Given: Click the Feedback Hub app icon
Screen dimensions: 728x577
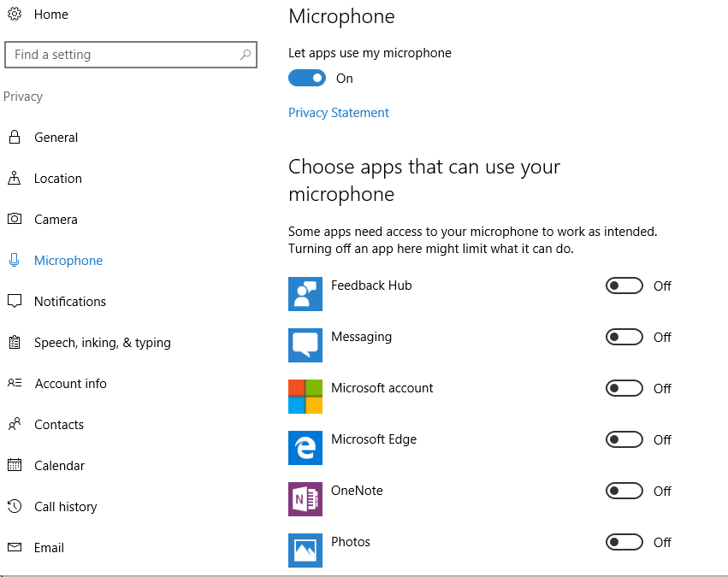Looking at the screenshot, I should pos(305,294).
